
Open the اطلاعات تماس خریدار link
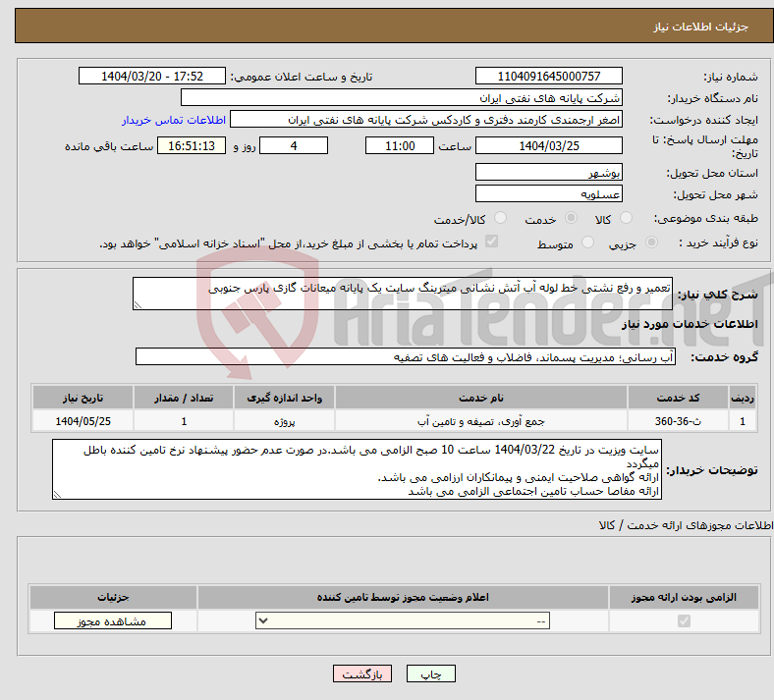(x=174, y=120)
